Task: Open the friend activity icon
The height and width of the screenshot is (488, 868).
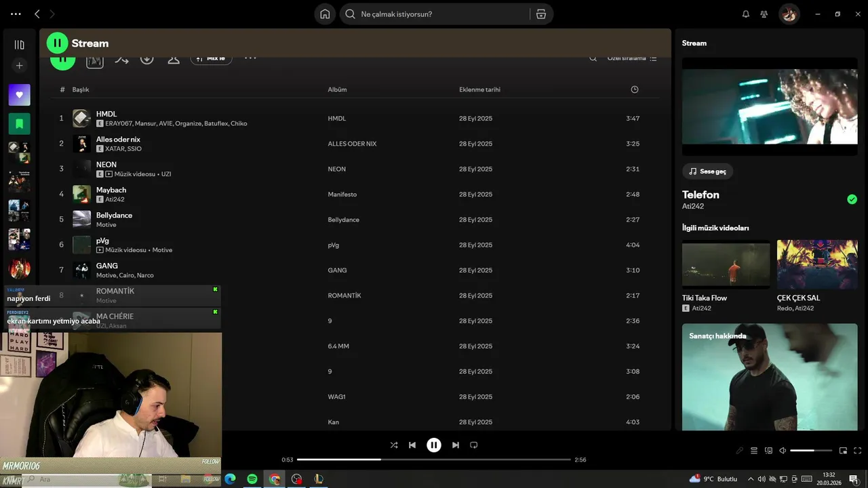Action: point(764,14)
